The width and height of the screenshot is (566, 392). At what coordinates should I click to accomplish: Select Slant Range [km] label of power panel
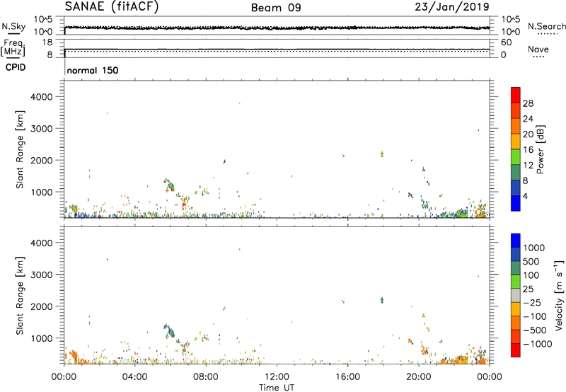tap(20, 149)
